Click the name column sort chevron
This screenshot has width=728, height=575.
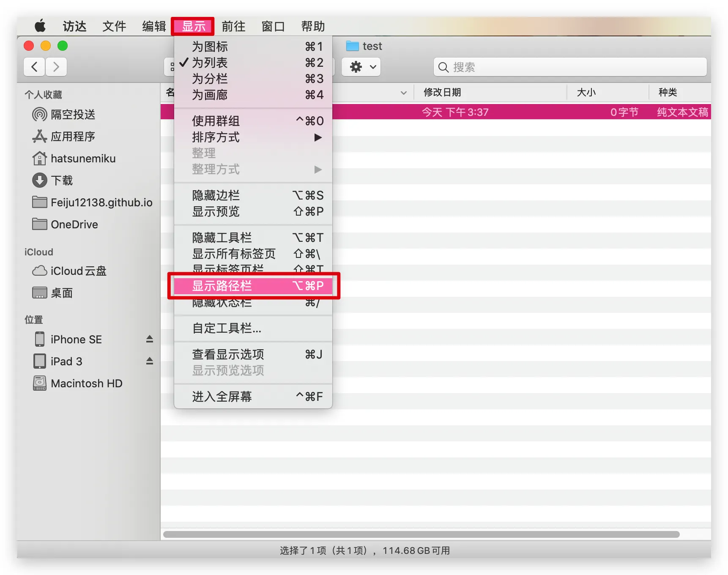tap(404, 93)
